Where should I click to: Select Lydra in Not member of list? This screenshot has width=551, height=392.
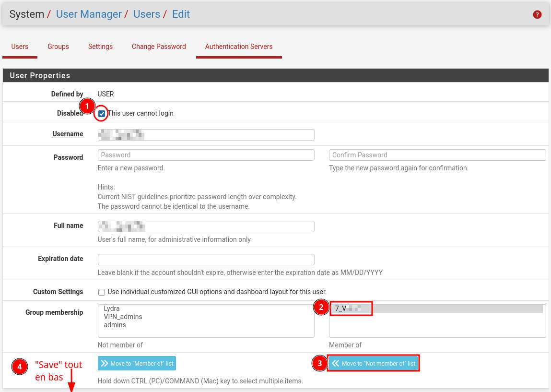click(x=112, y=309)
